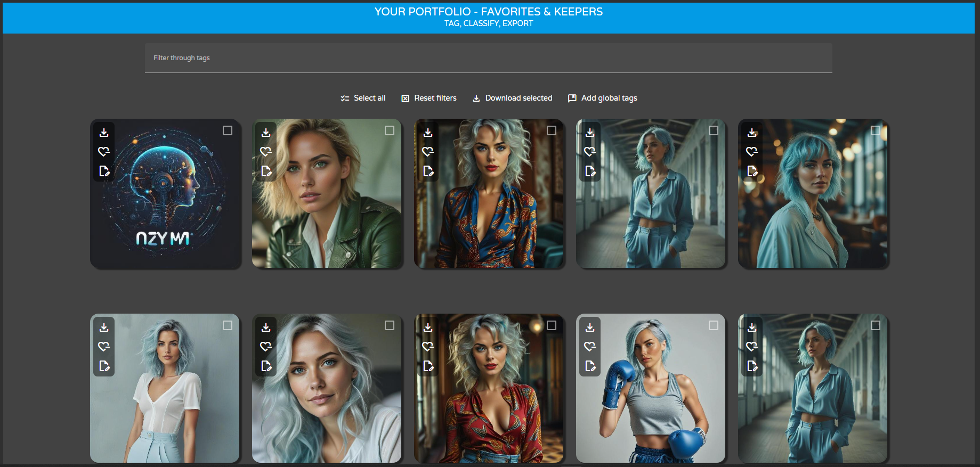The width and height of the screenshot is (980, 467).
Task: Unfavorite the white blouse portrait
Action: click(x=104, y=347)
